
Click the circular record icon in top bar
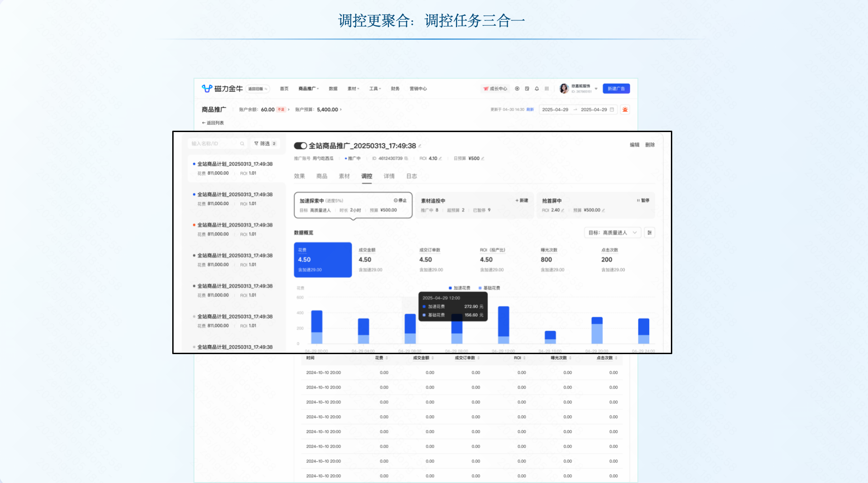[518, 89]
